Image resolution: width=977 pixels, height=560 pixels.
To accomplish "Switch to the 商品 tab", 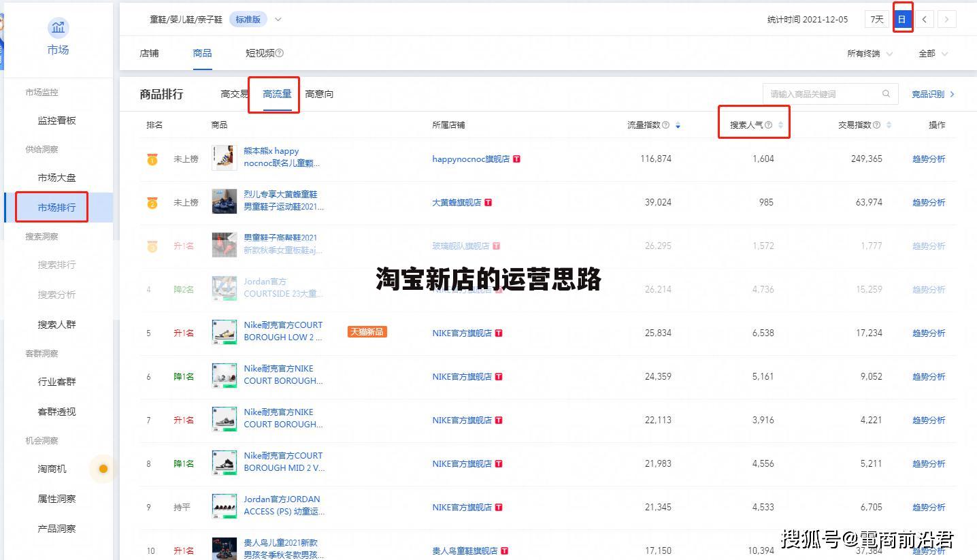I will tap(202, 53).
